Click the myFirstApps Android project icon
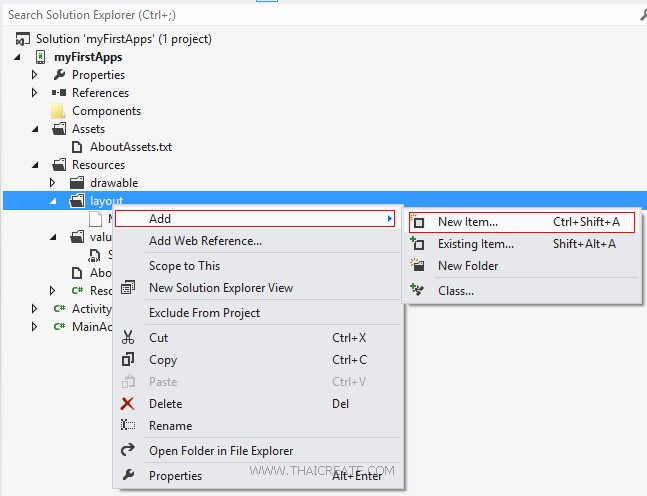 pos(40,57)
